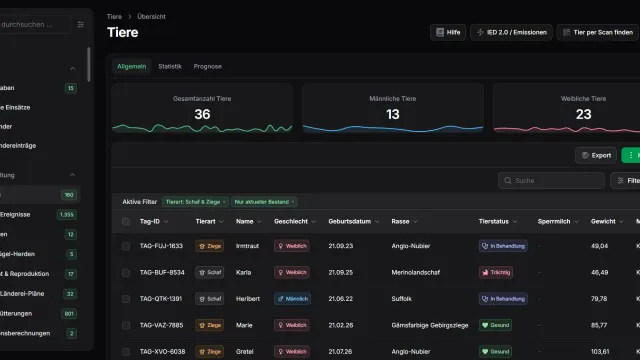
Task: Click In Behandlung status for Heribert
Action: [x=503, y=299]
